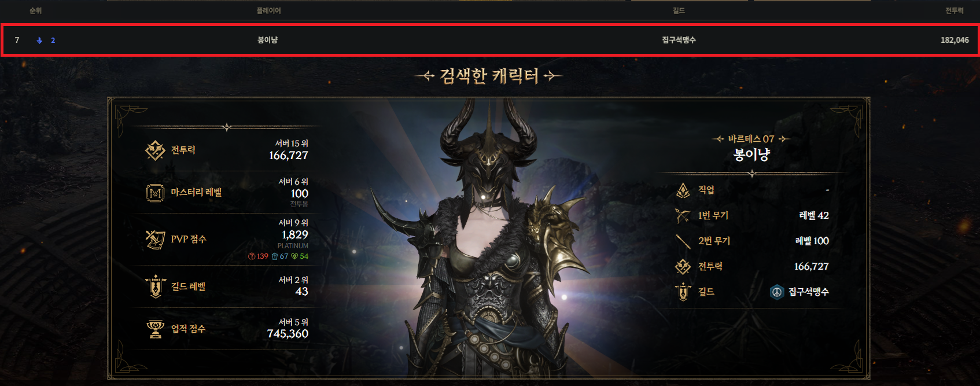Click the 길드 column header
Viewport: 980px width, 386px height.
point(679,10)
